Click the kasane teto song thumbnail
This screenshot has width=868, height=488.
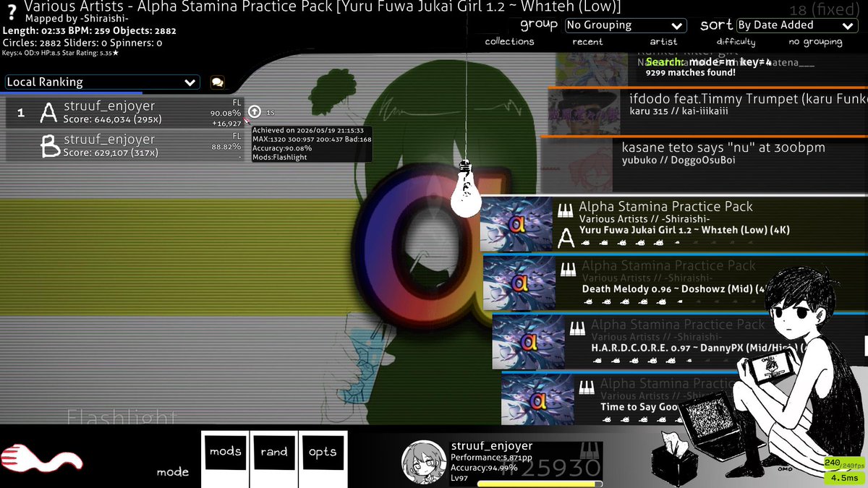pos(577,165)
